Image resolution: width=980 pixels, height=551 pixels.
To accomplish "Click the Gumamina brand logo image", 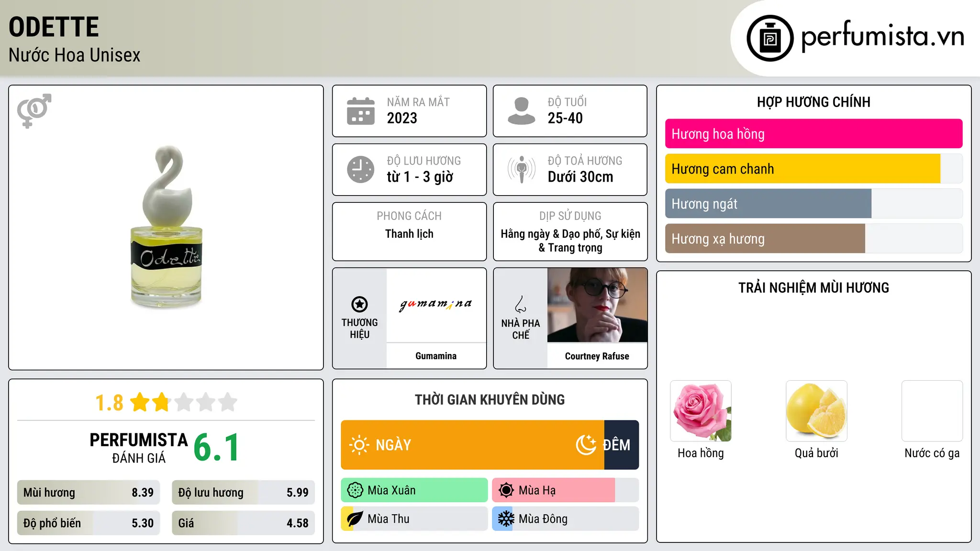I will click(x=436, y=305).
